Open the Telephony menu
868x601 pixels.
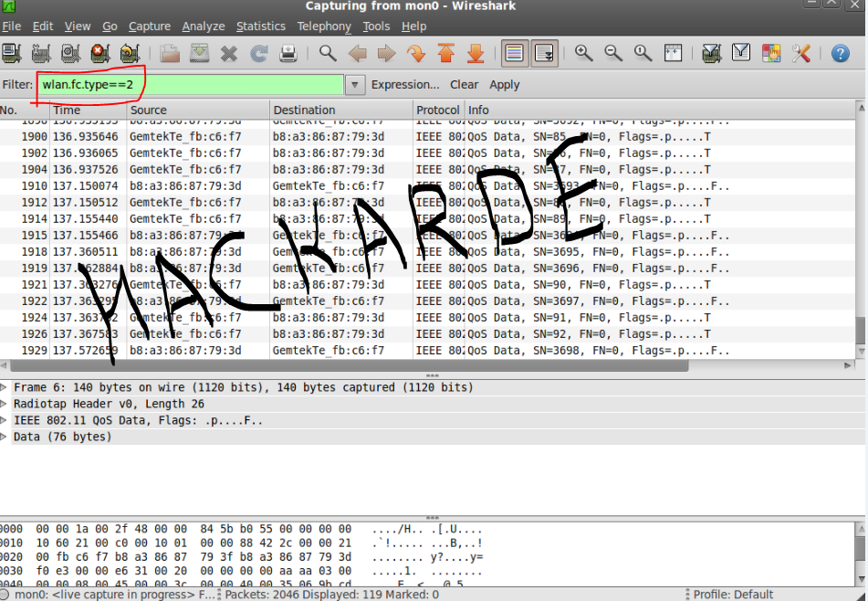pos(324,26)
